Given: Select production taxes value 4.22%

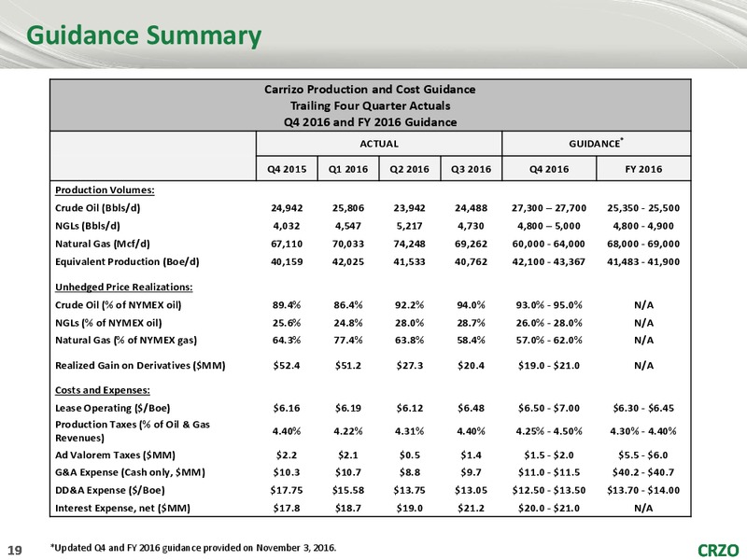Looking at the screenshot, I should point(348,431).
